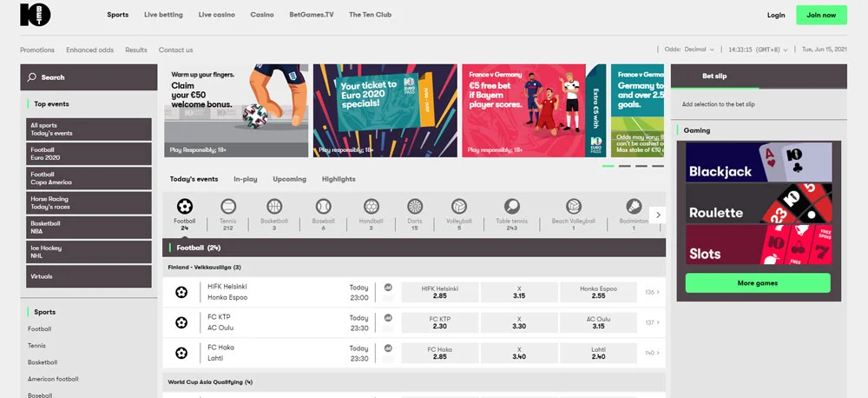Click the More games button
This screenshot has height=398, width=868.
click(758, 282)
